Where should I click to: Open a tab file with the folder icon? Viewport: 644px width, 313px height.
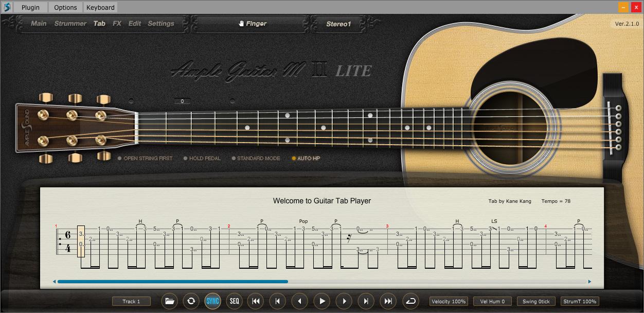point(170,301)
